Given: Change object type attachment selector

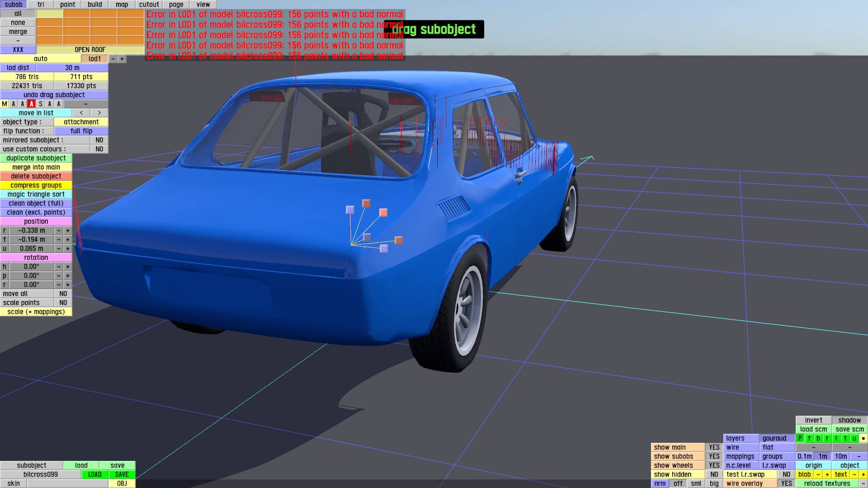Looking at the screenshot, I should 81,122.
